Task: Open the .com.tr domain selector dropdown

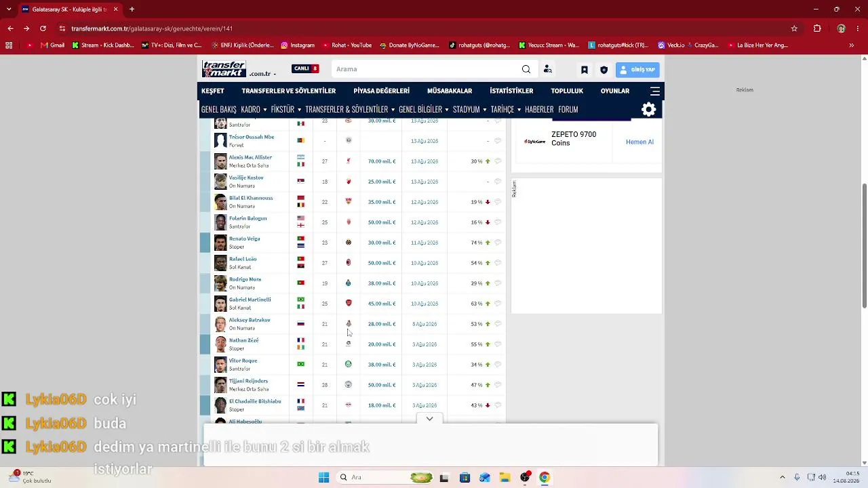Action: pos(263,74)
